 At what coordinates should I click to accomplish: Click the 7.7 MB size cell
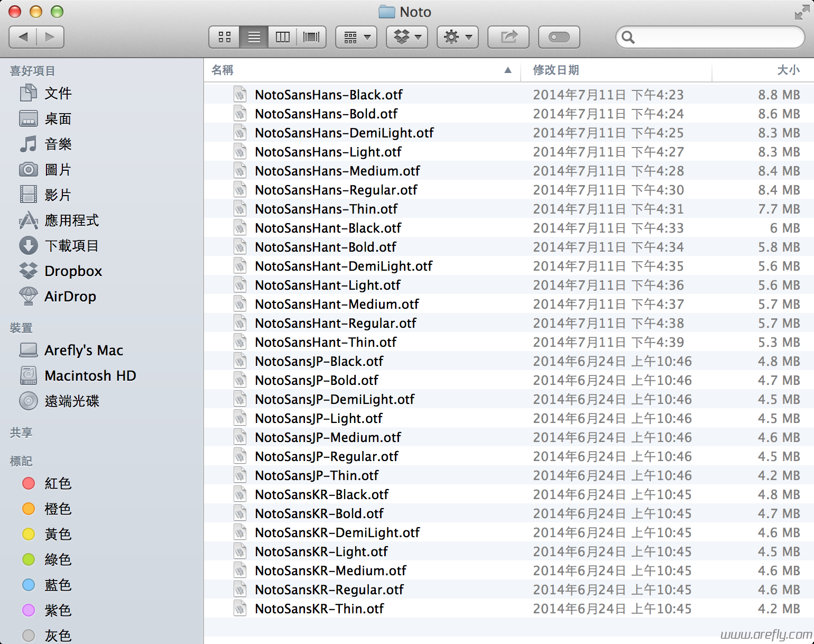[779, 209]
